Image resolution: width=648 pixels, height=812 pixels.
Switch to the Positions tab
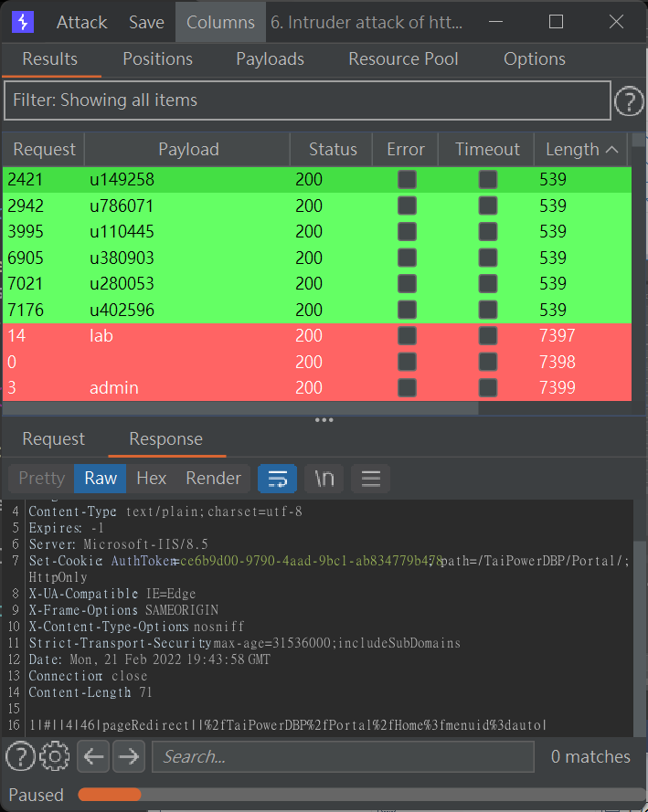157,59
